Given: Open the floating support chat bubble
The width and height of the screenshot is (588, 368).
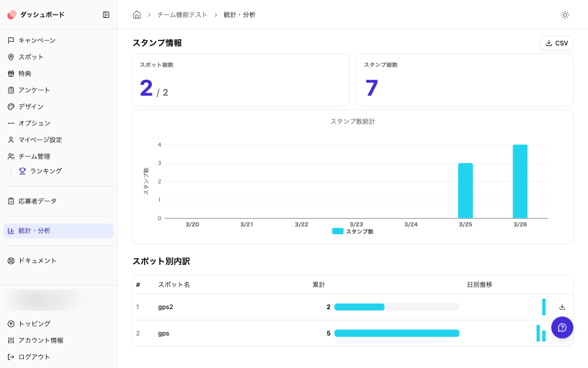Looking at the screenshot, I should click(562, 328).
